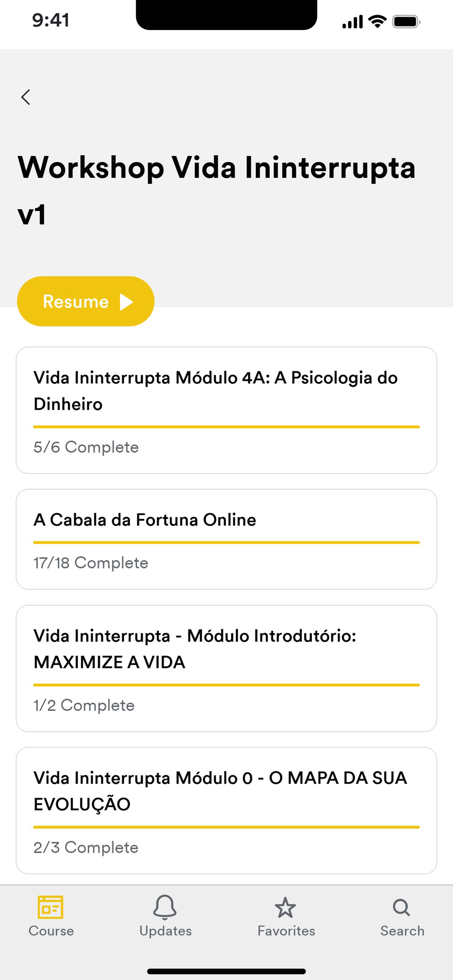Viewport: 453px width, 980px height.
Task: Click the cellular signal bars icon
Action: pos(352,22)
